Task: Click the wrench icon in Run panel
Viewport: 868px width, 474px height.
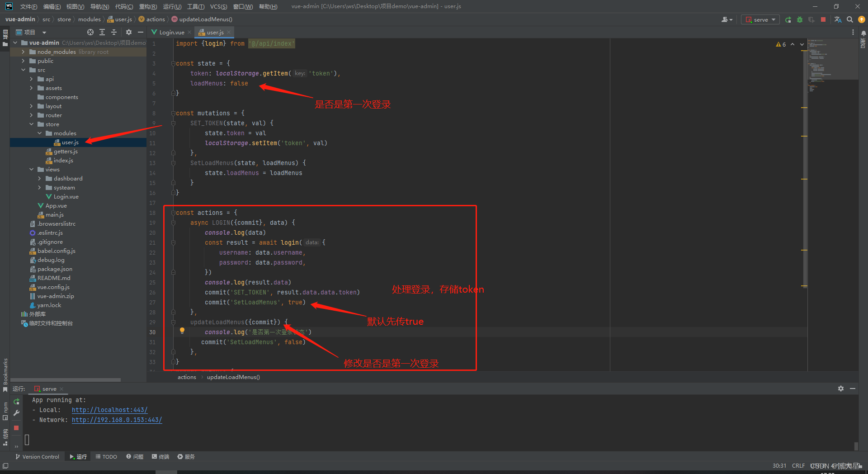Action: [17, 413]
